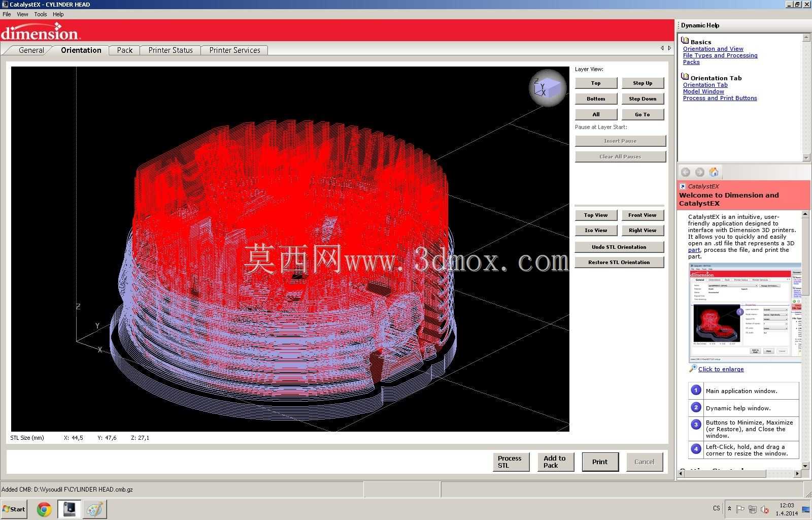
Task: Click the help vertical scrollbar down arrow
Action: coord(805,466)
